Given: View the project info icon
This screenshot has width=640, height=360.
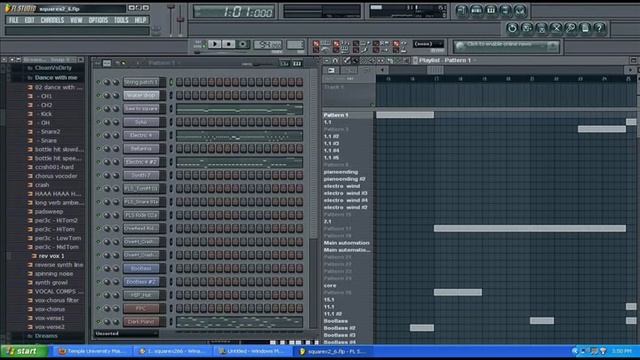Looking at the screenshot, I should tap(585, 28).
